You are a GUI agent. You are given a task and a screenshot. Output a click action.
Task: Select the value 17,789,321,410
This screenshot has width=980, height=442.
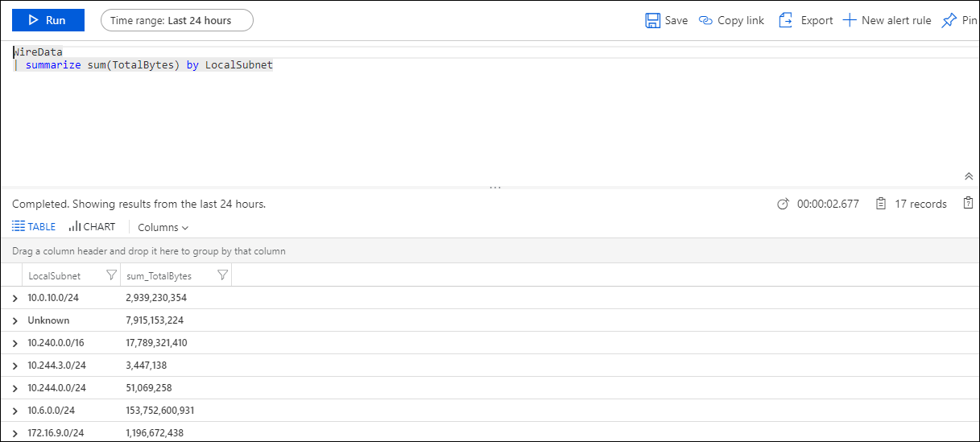pos(156,343)
